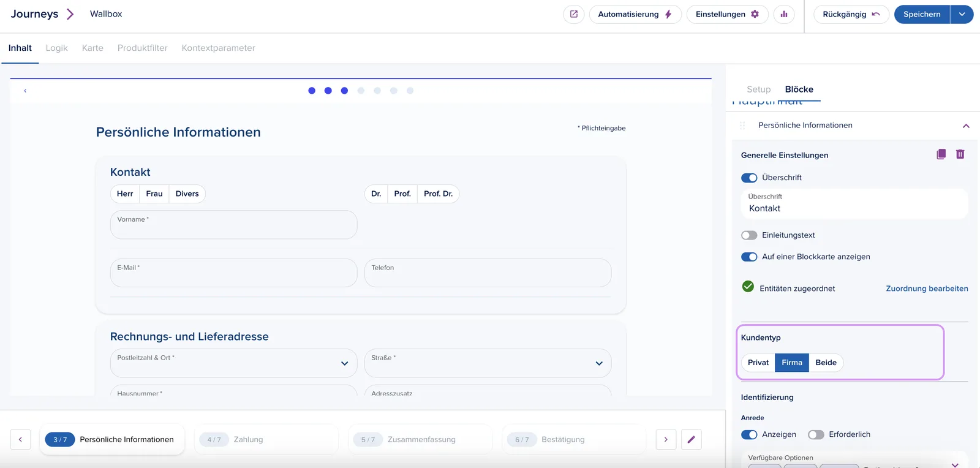Toggle Auf einer Blockkarte anzeigen
980x468 pixels.
point(749,257)
